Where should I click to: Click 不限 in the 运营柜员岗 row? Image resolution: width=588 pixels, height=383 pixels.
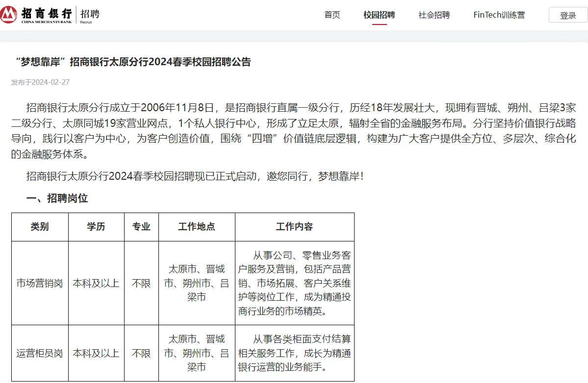(141, 353)
